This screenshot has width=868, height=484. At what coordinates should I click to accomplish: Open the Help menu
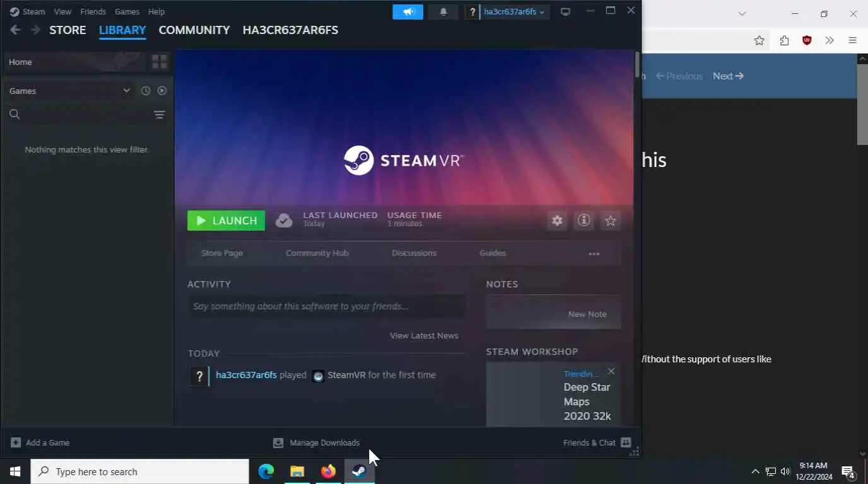click(156, 12)
